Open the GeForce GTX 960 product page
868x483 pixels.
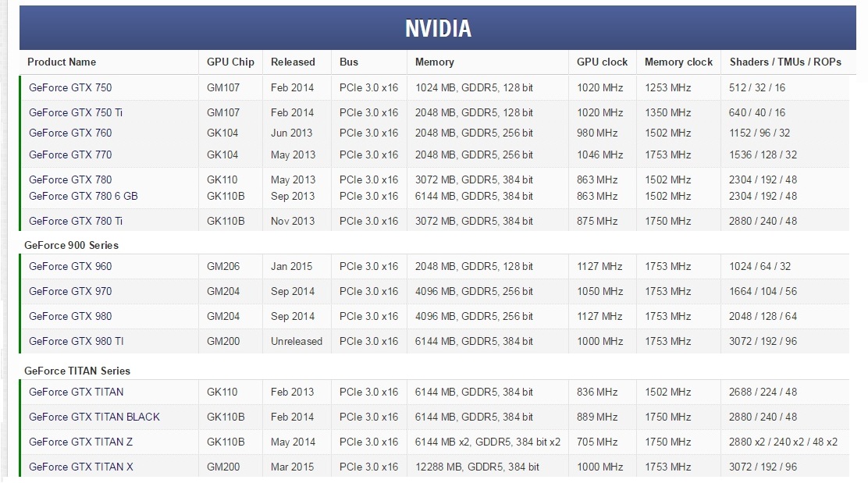pyautogui.click(x=70, y=266)
